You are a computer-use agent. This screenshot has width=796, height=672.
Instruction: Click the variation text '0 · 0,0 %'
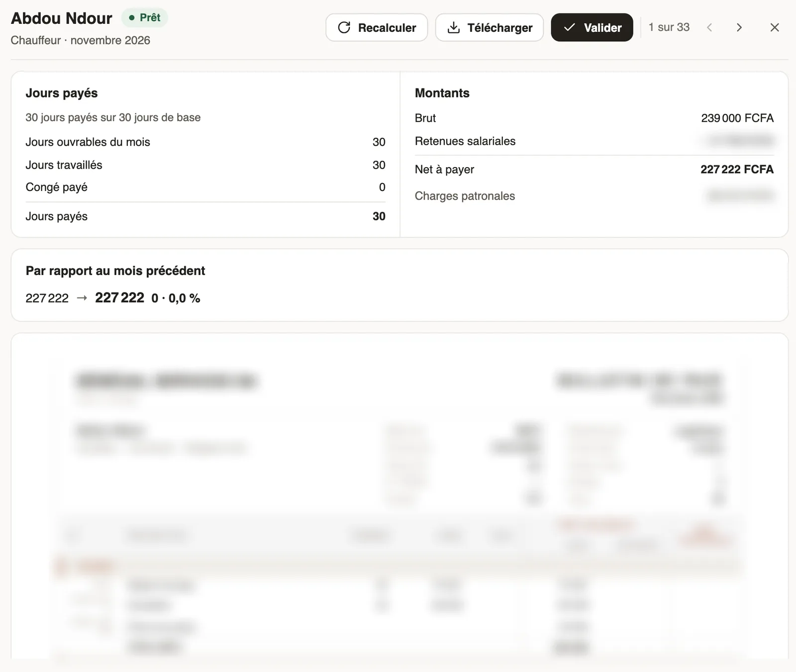(176, 298)
